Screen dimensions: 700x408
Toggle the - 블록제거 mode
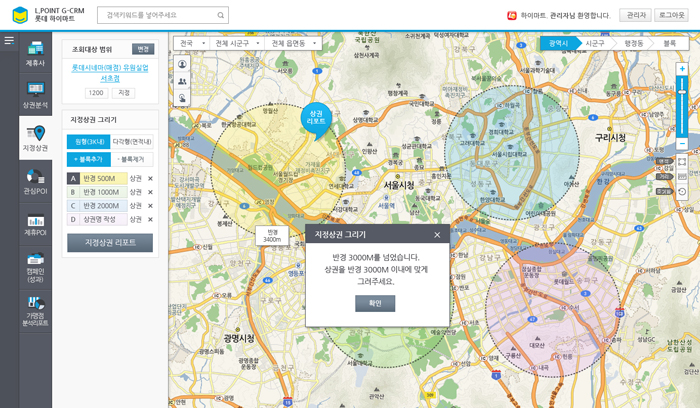pos(132,159)
